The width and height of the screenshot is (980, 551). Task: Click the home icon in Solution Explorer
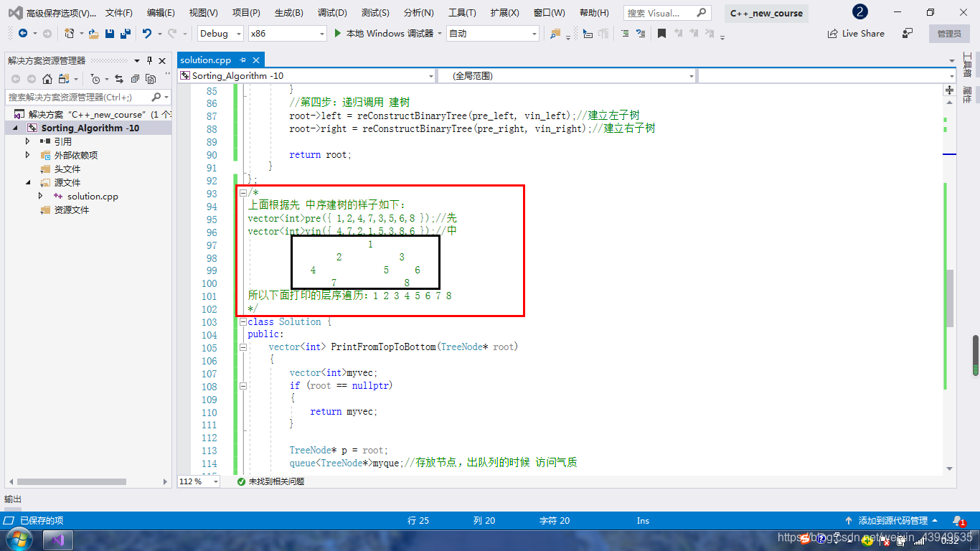47,79
